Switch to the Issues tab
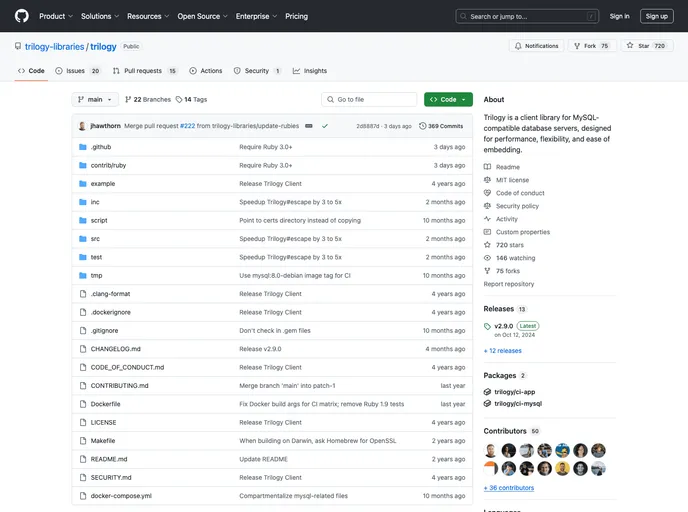 coord(78,71)
